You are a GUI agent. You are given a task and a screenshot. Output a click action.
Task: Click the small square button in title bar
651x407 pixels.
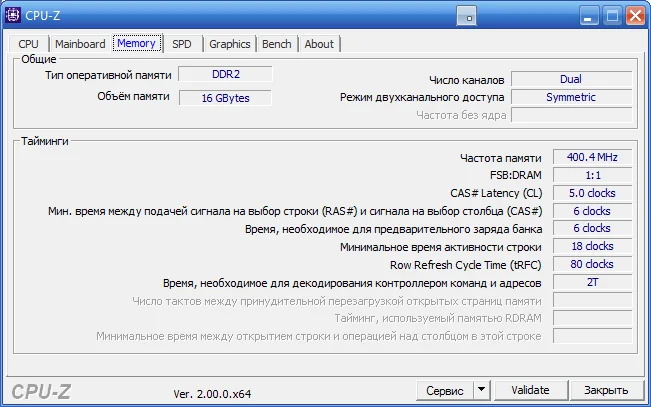tap(466, 16)
